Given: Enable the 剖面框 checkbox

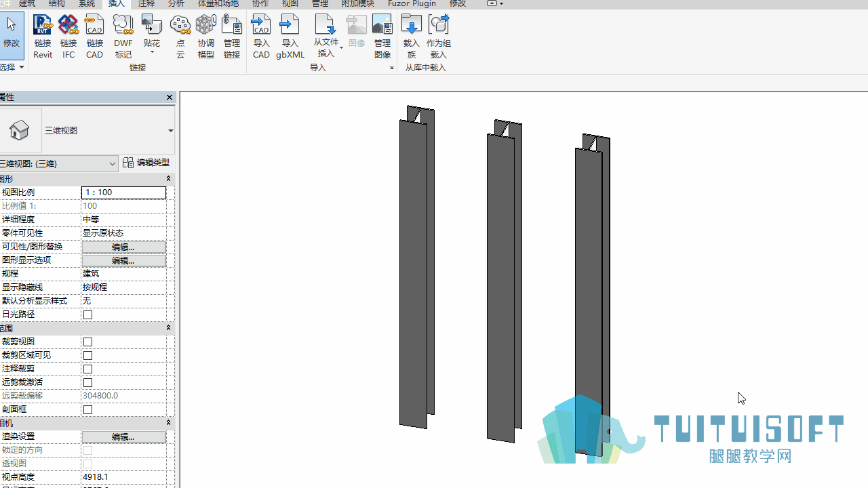Looking at the screenshot, I should click(87, 409).
